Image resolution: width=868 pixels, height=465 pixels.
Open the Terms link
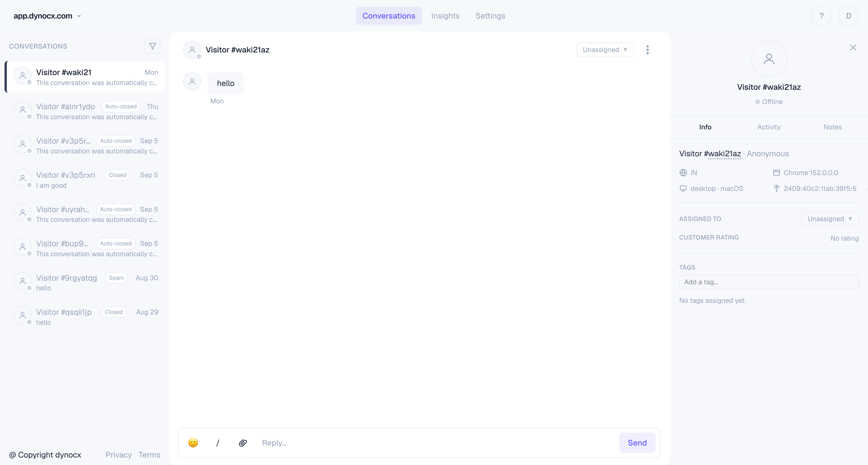click(x=149, y=455)
